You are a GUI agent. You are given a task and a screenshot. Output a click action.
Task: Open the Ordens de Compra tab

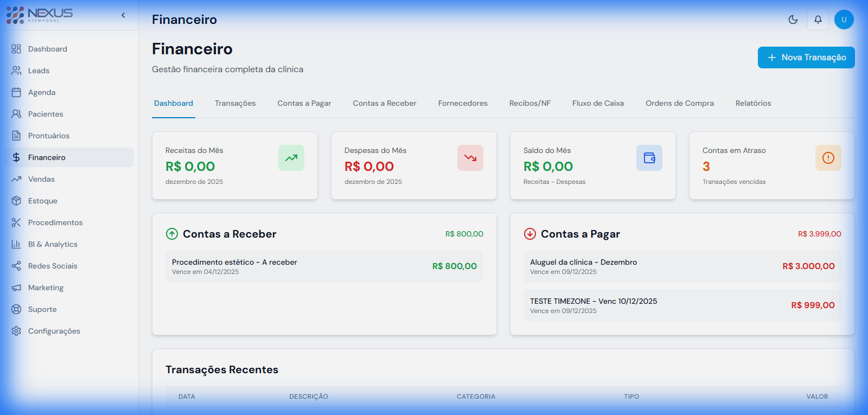[680, 103]
